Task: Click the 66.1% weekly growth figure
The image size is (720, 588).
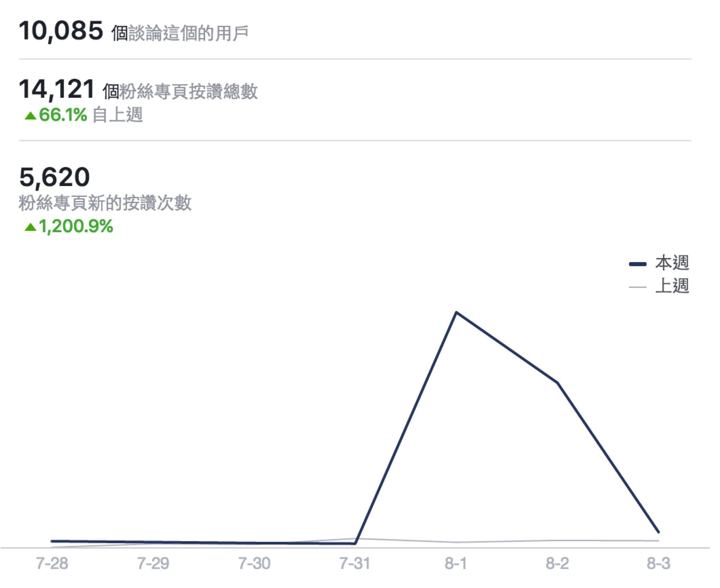Action: coord(63,115)
